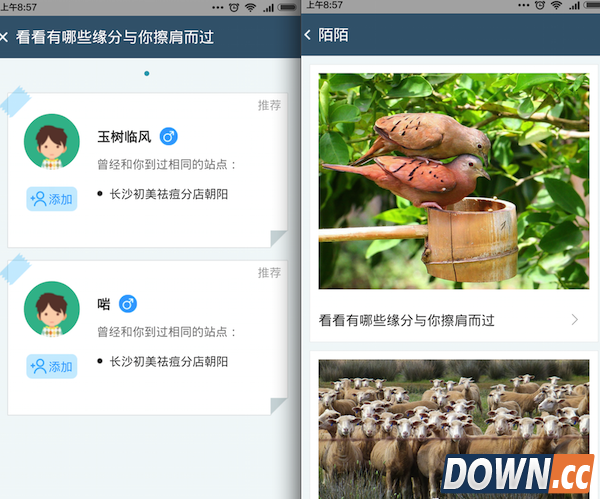Open the sheep flock photo in 陌陌
The image size is (600, 499).
pyautogui.click(x=454, y=429)
